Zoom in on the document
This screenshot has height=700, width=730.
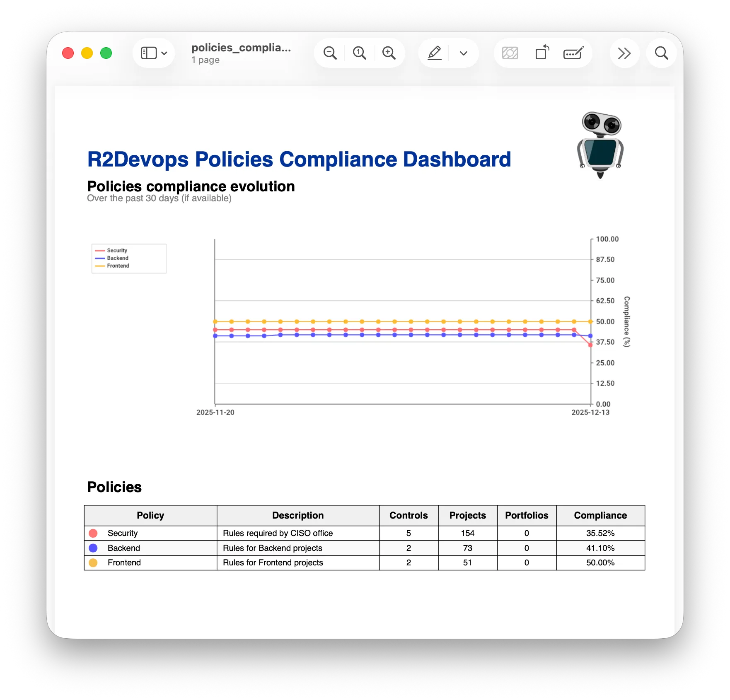coord(389,53)
